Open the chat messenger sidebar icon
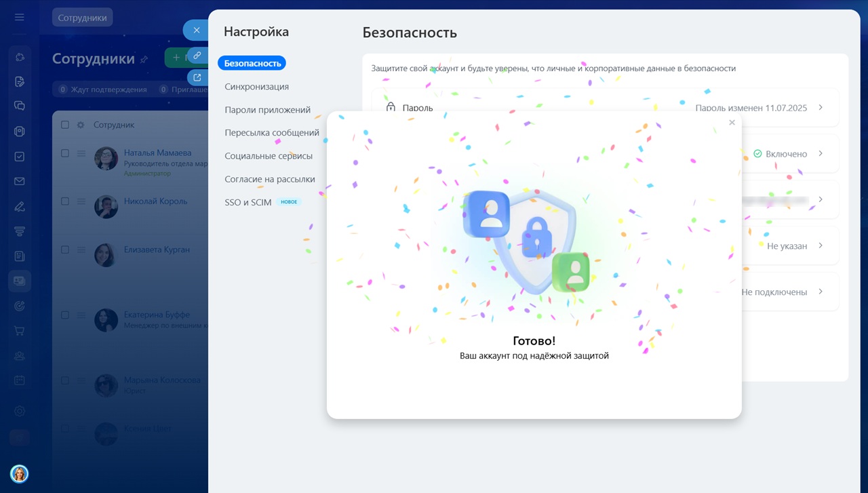The height and width of the screenshot is (493, 868). coord(20,106)
